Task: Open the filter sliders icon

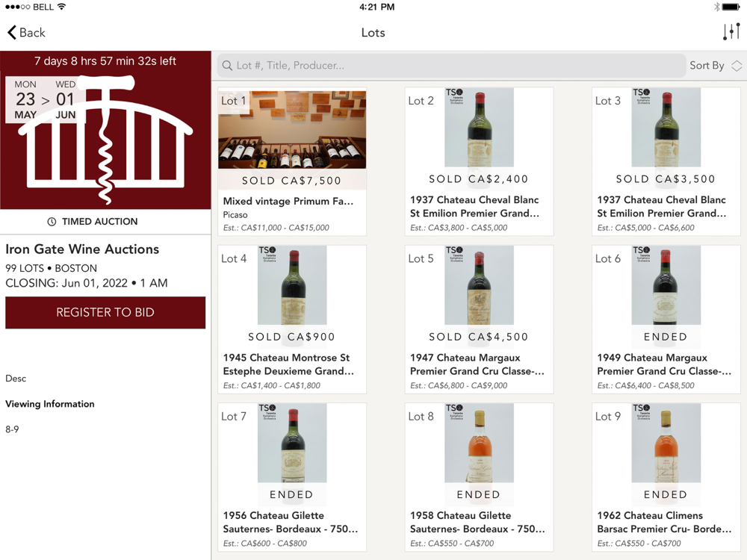Action: point(731,32)
